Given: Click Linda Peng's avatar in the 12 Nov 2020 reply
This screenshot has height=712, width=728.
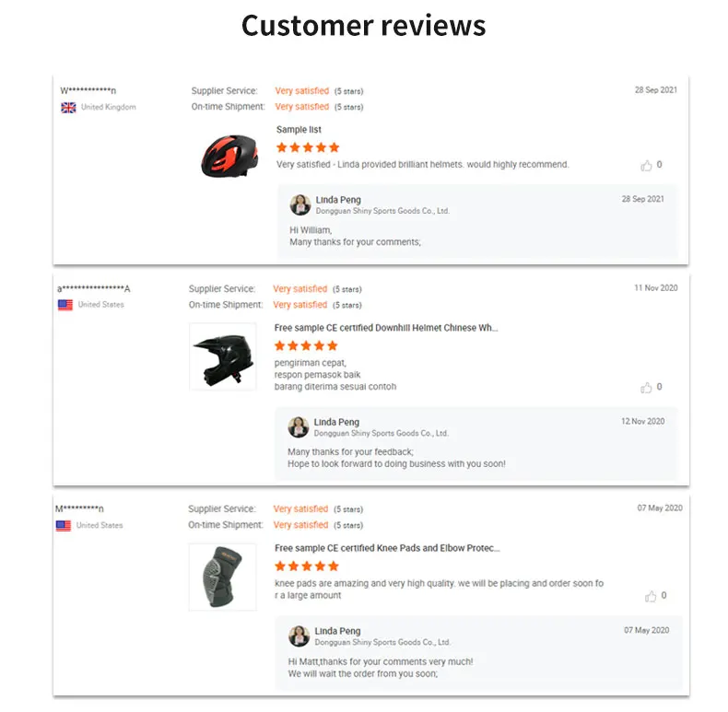Looking at the screenshot, I should click(x=298, y=426).
